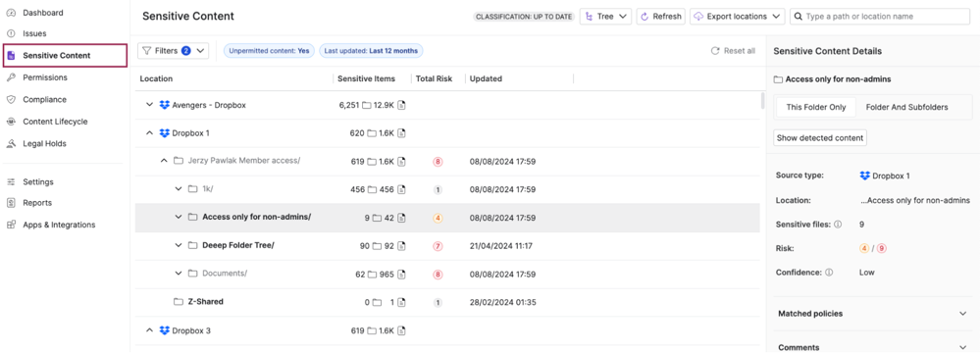Image resolution: width=980 pixels, height=353 pixels.
Task: Click the Export locations cloud icon
Action: pyautogui.click(x=698, y=17)
